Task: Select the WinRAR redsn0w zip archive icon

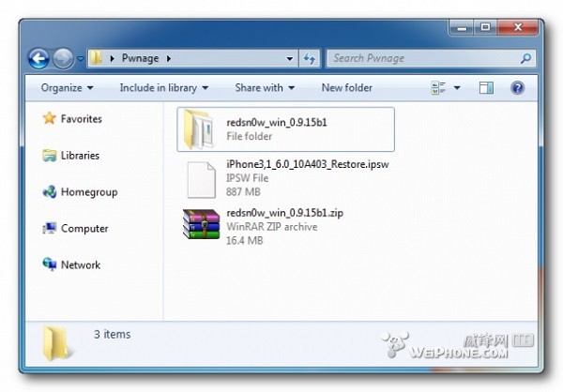Action: [x=201, y=227]
